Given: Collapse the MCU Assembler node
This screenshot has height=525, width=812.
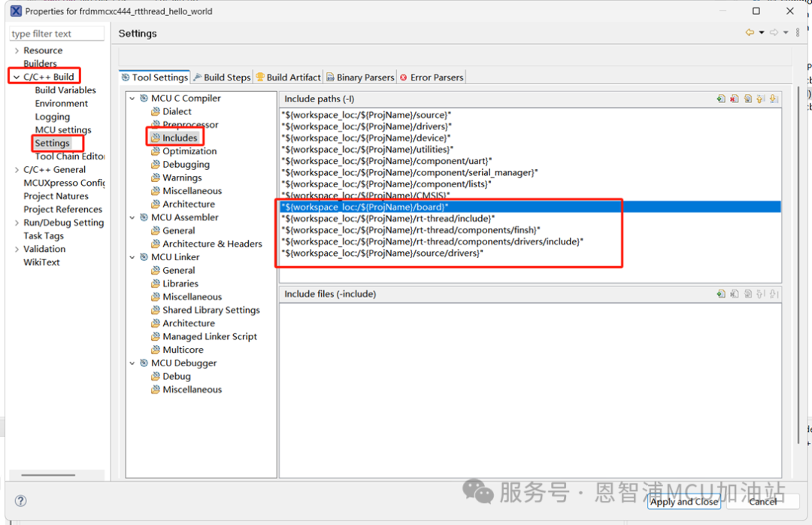Looking at the screenshot, I should click(132, 217).
